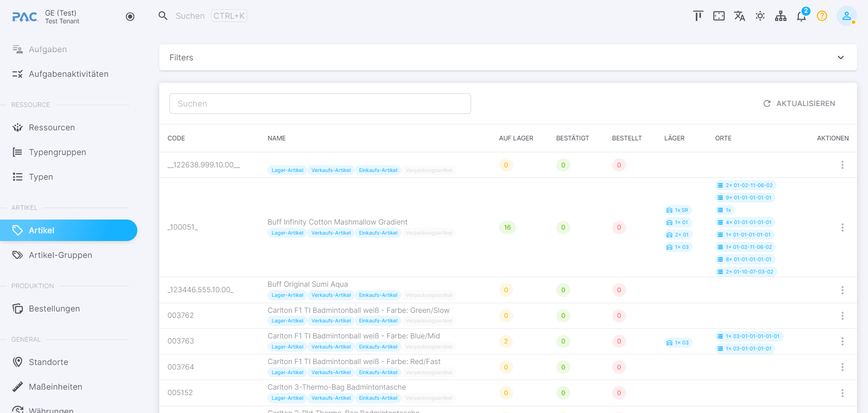Click the Maßeinheiten ruler icon
868x413 pixels.
pyautogui.click(x=17, y=387)
